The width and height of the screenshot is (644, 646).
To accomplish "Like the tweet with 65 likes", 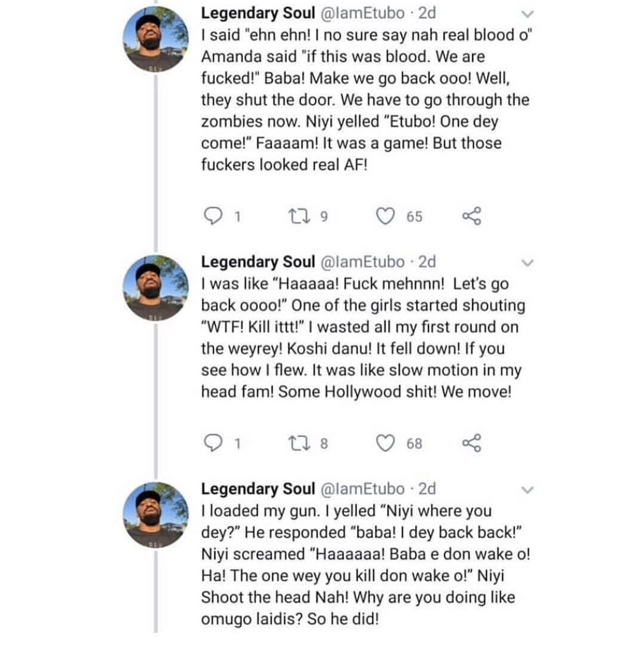I will (x=386, y=216).
